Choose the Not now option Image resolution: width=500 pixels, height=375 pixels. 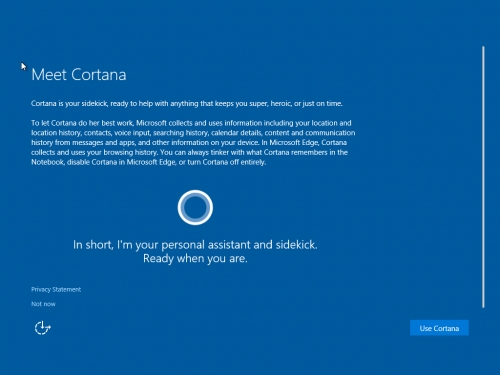tap(43, 304)
